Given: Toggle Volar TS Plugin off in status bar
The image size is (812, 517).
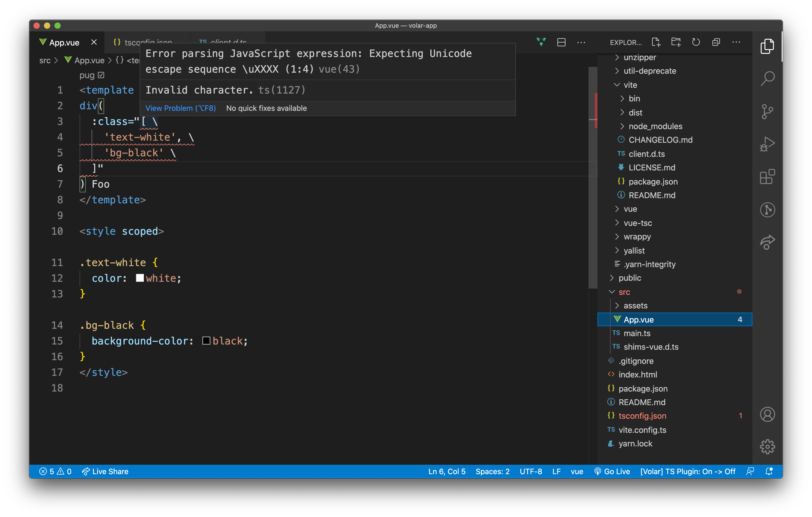Looking at the screenshot, I should click(688, 472).
